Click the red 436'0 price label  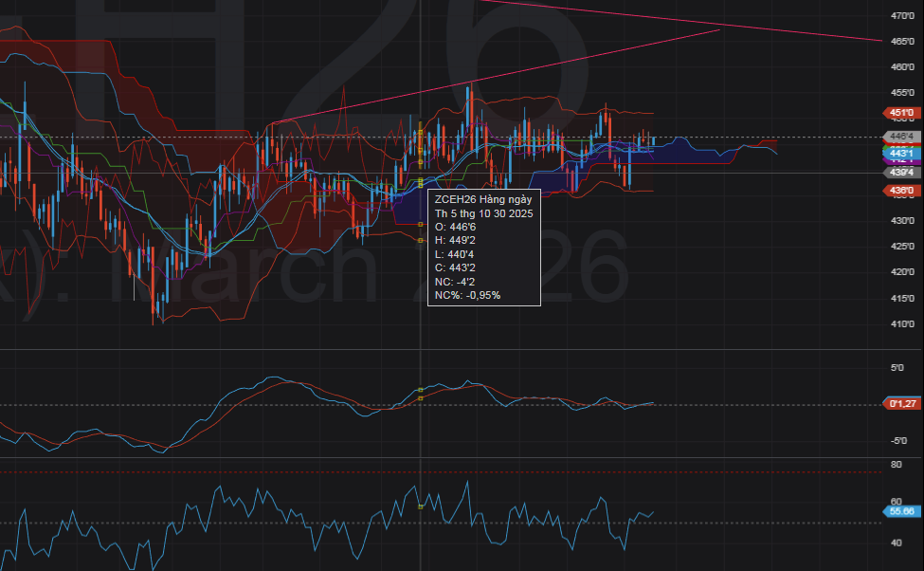pos(901,191)
